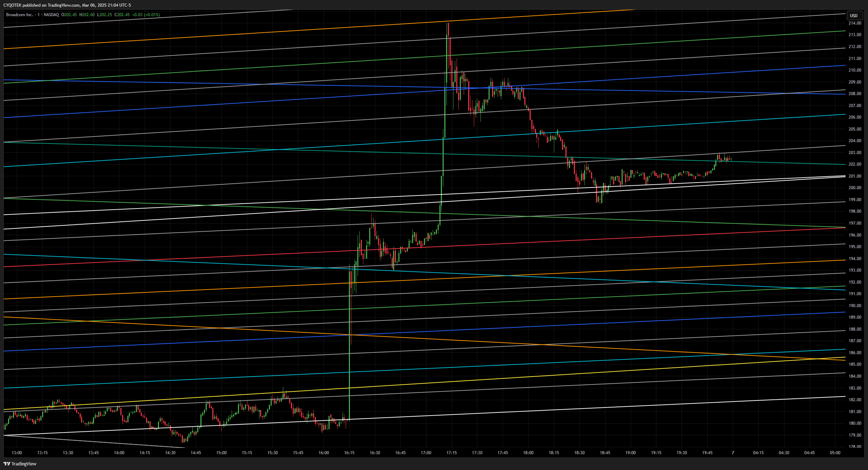Click the 214.00 price axis label
868x470 pixels.
click(855, 23)
